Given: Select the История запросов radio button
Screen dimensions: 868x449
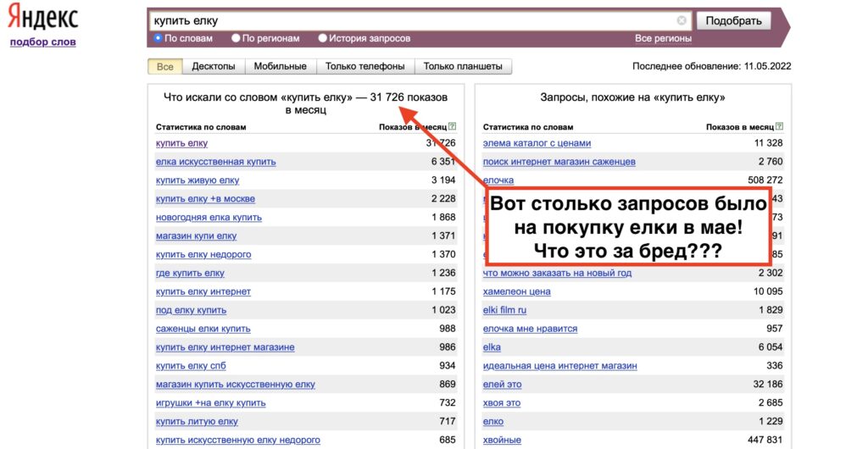Looking at the screenshot, I should pos(323,38).
